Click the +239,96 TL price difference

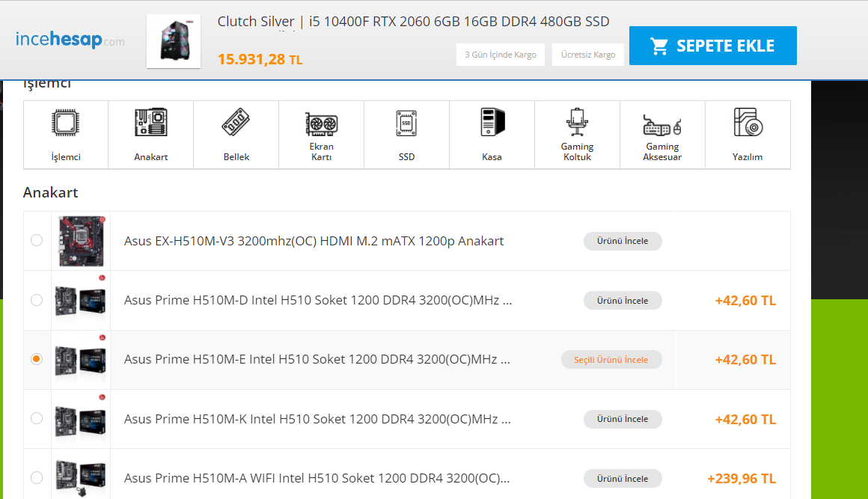pyautogui.click(x=742, y=479)
